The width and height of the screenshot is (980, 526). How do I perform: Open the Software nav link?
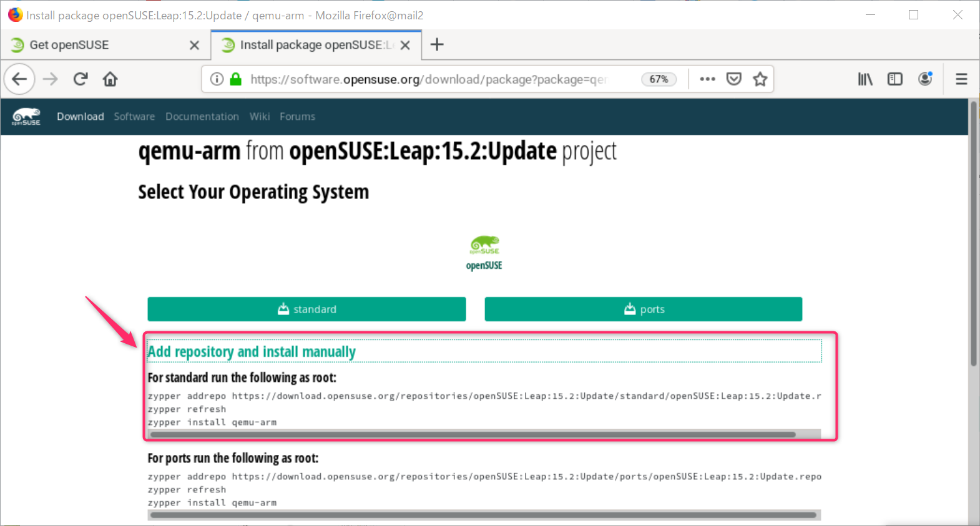click(134, 117)
